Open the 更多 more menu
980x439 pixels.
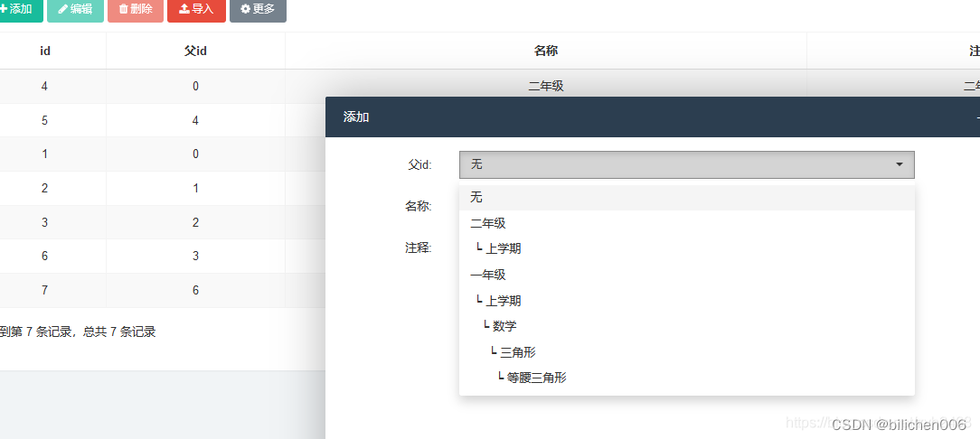pos(258,9)
